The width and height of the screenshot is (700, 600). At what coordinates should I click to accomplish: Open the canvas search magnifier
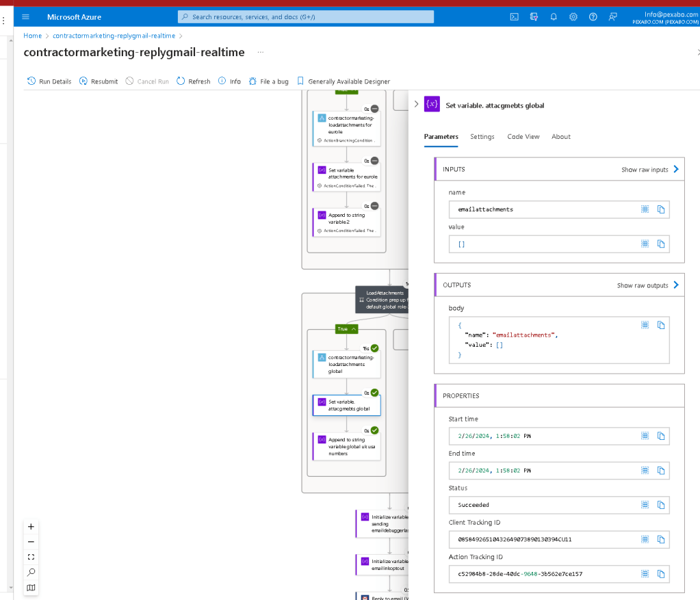coord(31,573)
